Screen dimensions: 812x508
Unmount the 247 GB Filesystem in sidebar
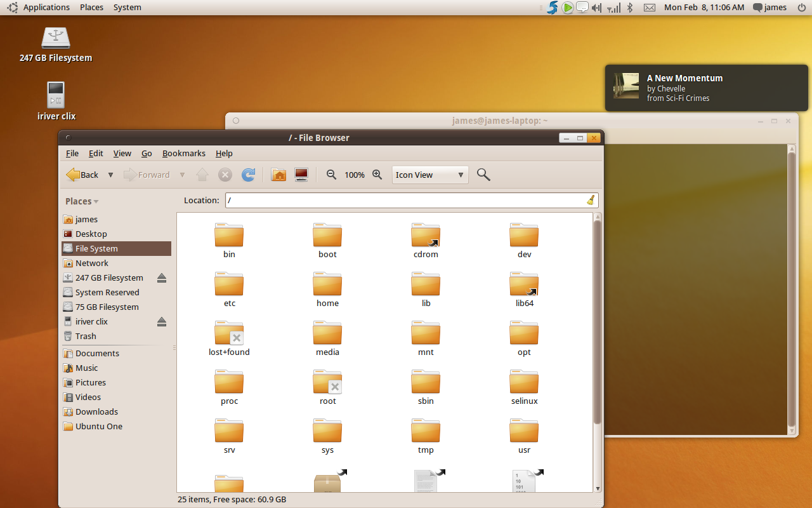pos(162,278)
